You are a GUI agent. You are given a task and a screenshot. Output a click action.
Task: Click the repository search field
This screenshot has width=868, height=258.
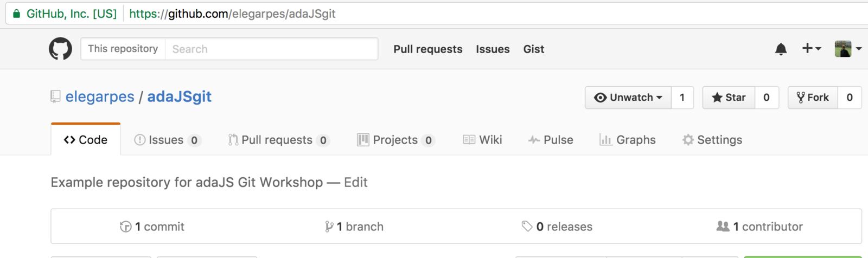coord(271,49)
